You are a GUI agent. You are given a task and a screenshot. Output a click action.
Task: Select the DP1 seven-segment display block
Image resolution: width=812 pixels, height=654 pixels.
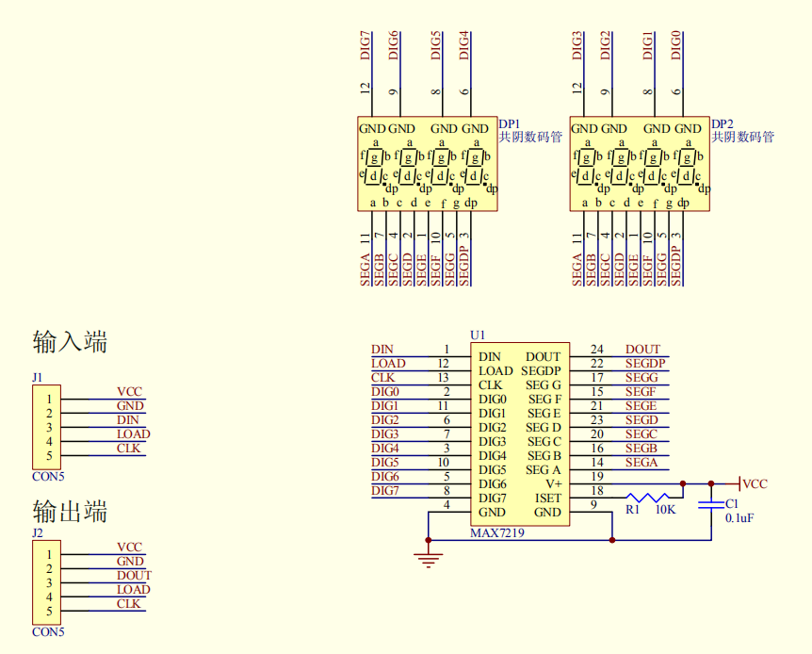(428, 164)
